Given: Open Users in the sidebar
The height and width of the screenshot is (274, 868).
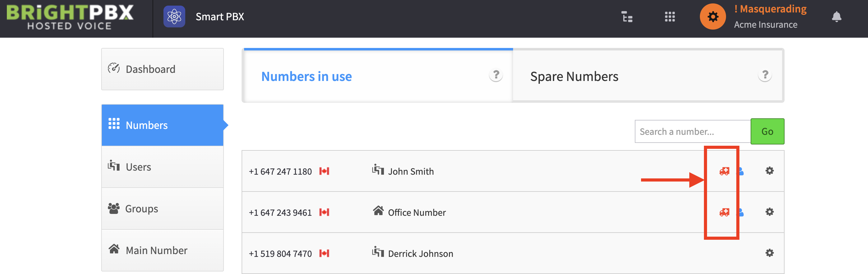Looking at the screenshot, I should coord(163,167).
